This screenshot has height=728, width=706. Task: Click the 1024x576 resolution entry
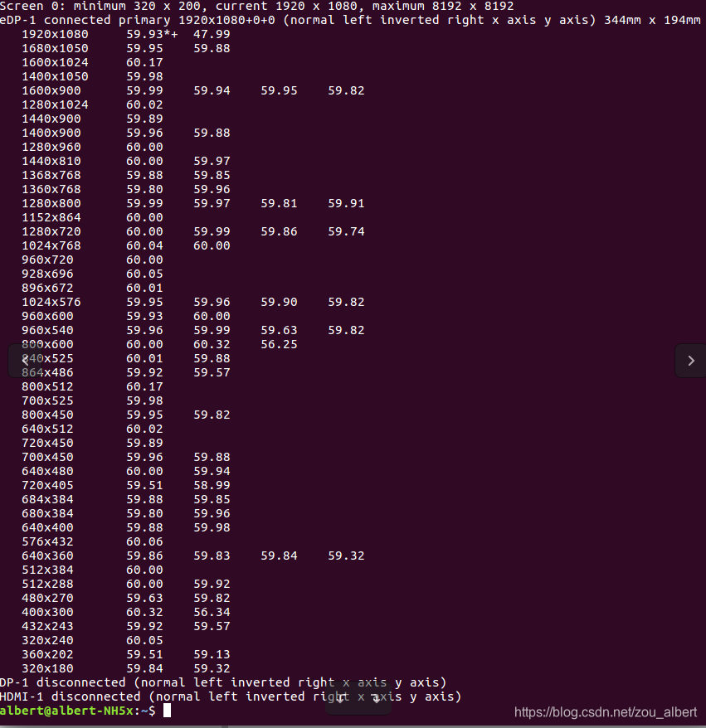(51, 302)
